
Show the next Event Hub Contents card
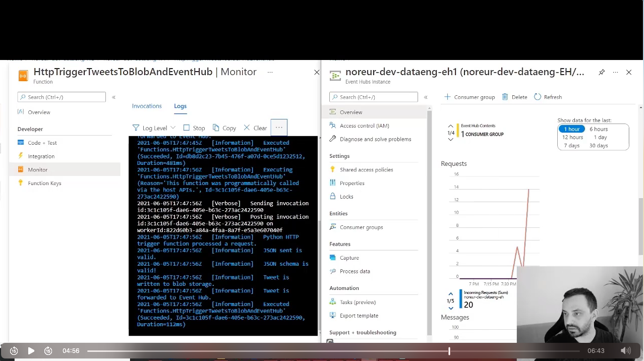[451, 140]
